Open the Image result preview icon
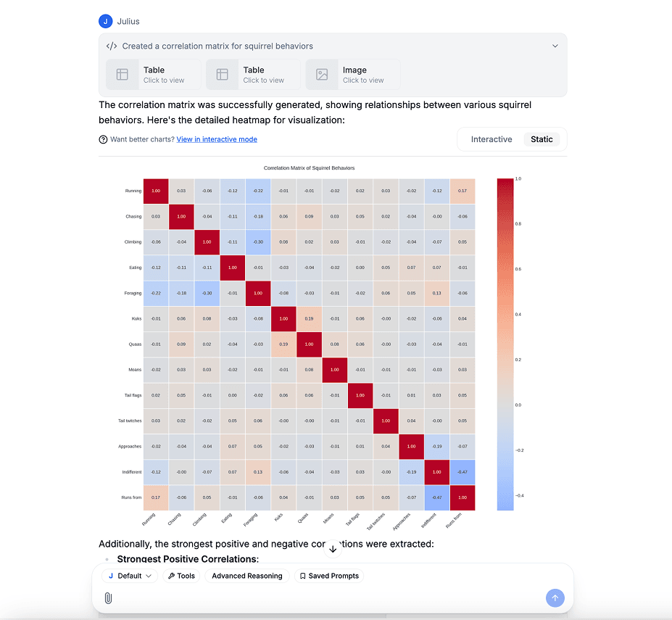Viewport: 672px width, 620px height. click(x=322, y=74)
